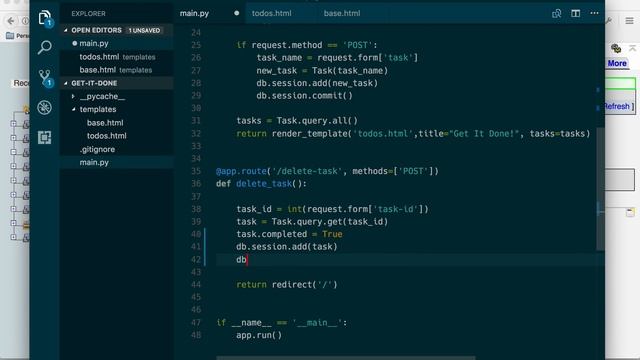The height and width of the screenshot is (360, 640).
Task: Click 'app.run()' on line 48
Action: click(x=259, y=335)
